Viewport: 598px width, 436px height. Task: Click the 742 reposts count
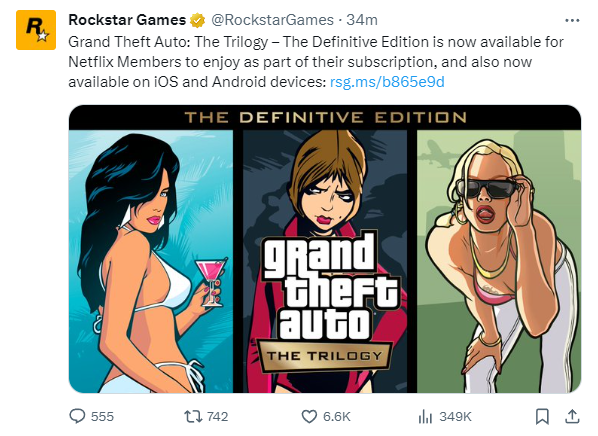tap(217, 417)
